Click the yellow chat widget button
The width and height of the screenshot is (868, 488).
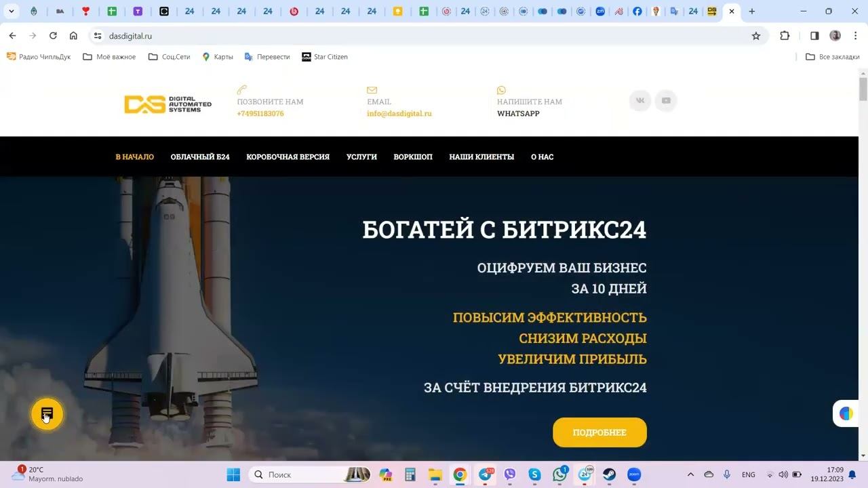point(47,414)
